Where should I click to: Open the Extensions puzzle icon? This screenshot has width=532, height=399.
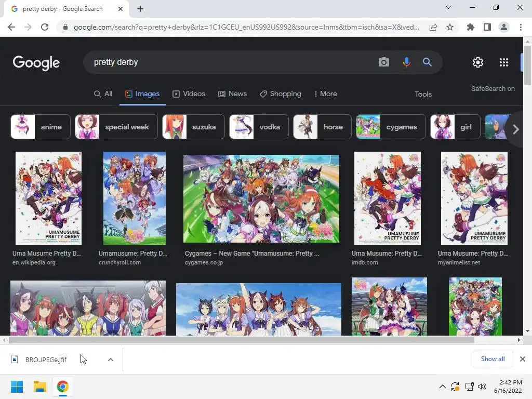(x=471, y=27)
